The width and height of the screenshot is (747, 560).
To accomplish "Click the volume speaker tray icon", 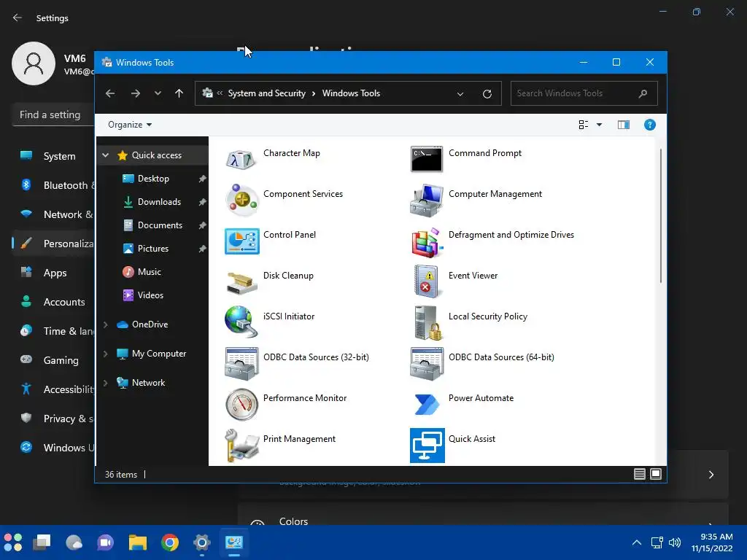I will pos(675,542).
